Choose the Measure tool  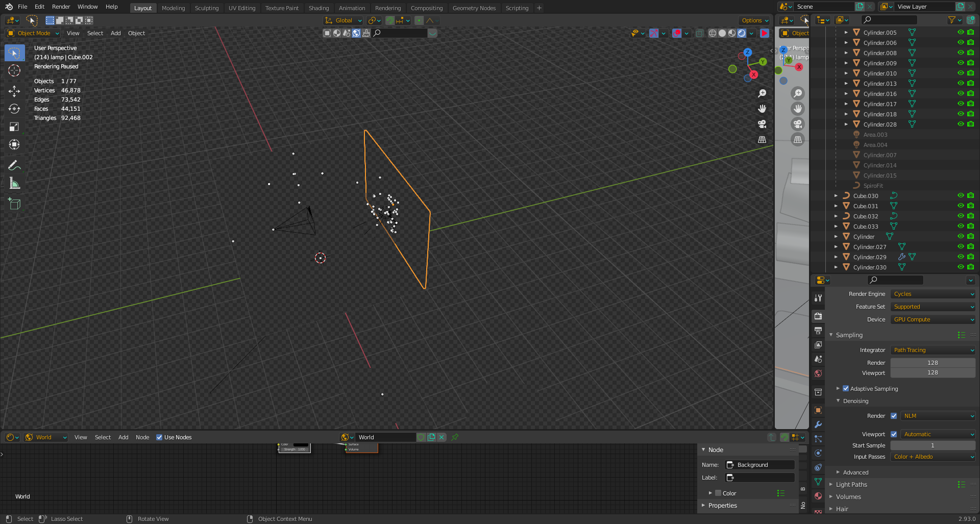point(14,183)
